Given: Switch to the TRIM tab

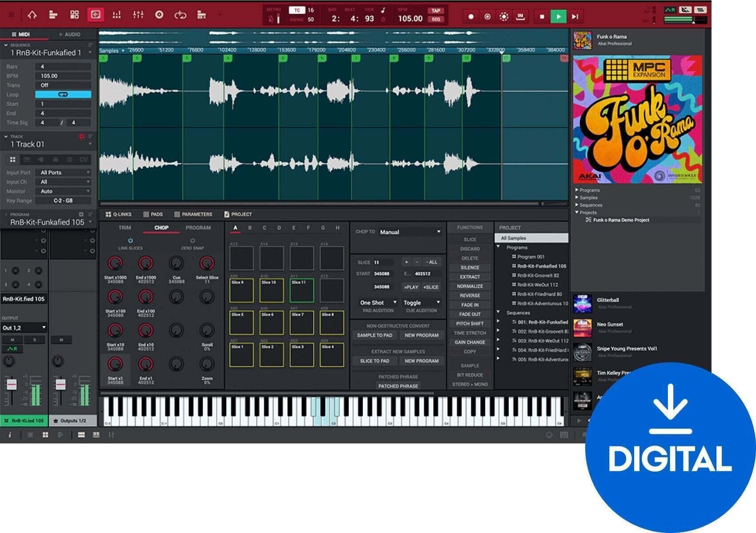Looking at the screenshot, I should (x=125, y=228).
